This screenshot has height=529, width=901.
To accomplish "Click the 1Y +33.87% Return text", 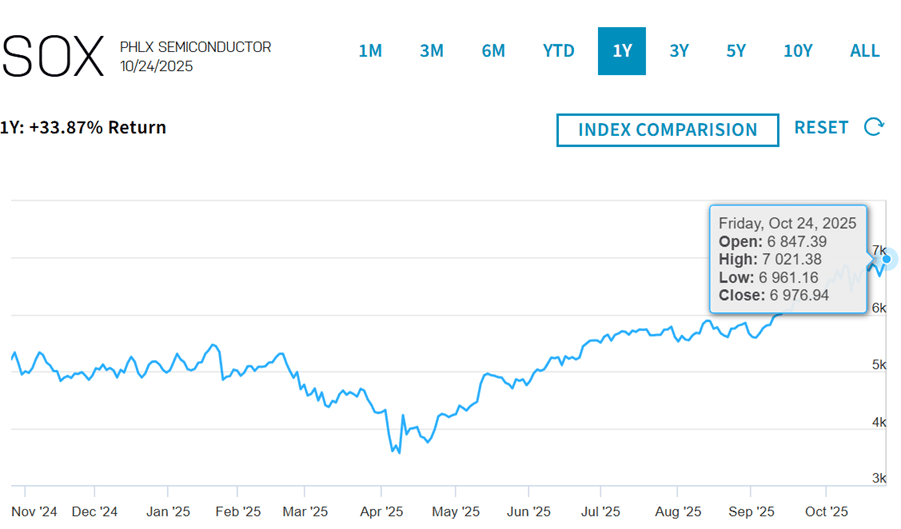I will coord(83,127).
